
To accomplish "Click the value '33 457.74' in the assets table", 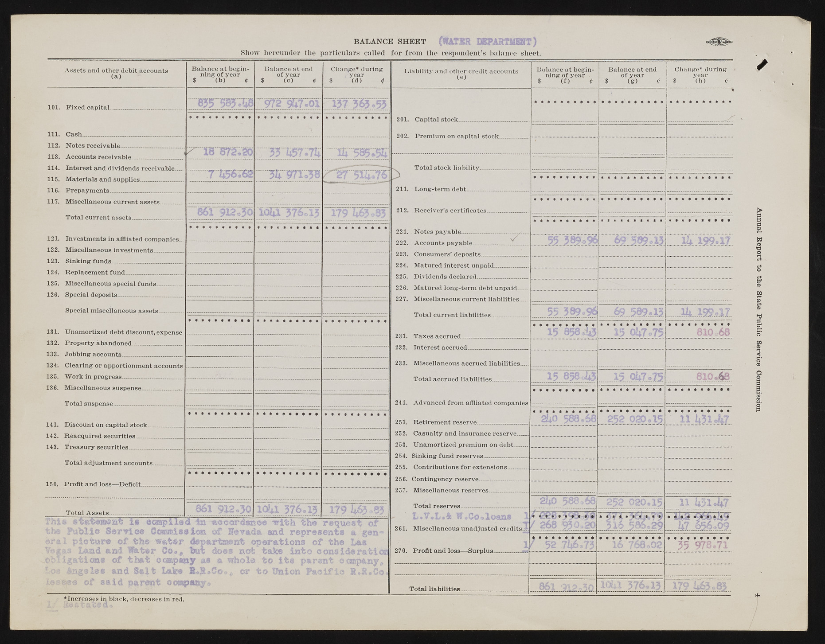I will pyautogui.click(x=295, y=152).
